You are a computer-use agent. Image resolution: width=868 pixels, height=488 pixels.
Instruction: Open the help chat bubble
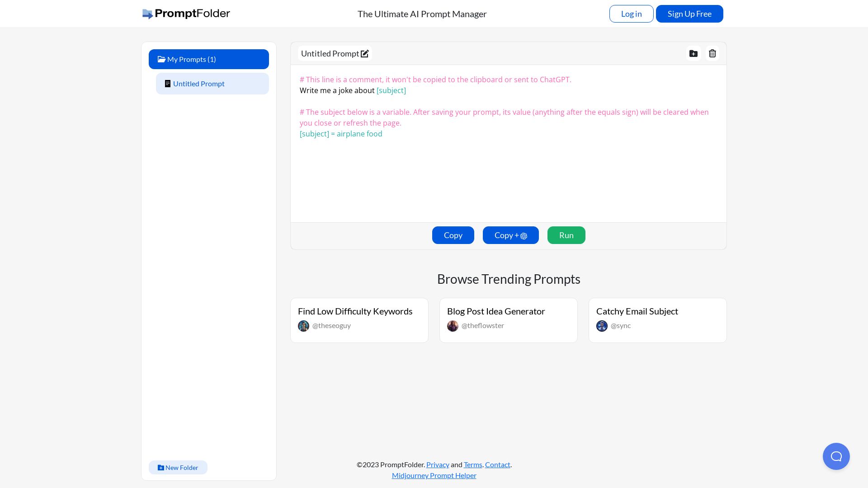(x=836, y=456)
